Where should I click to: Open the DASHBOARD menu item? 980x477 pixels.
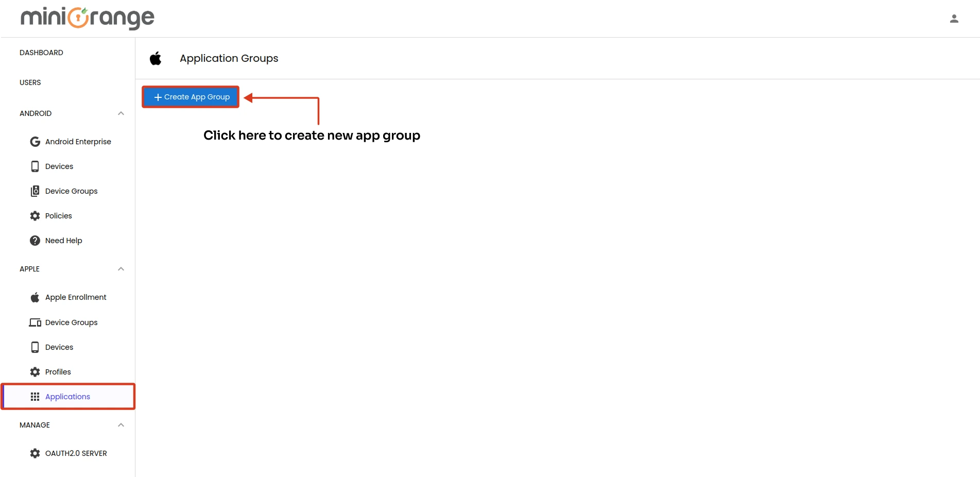[41, 52]
